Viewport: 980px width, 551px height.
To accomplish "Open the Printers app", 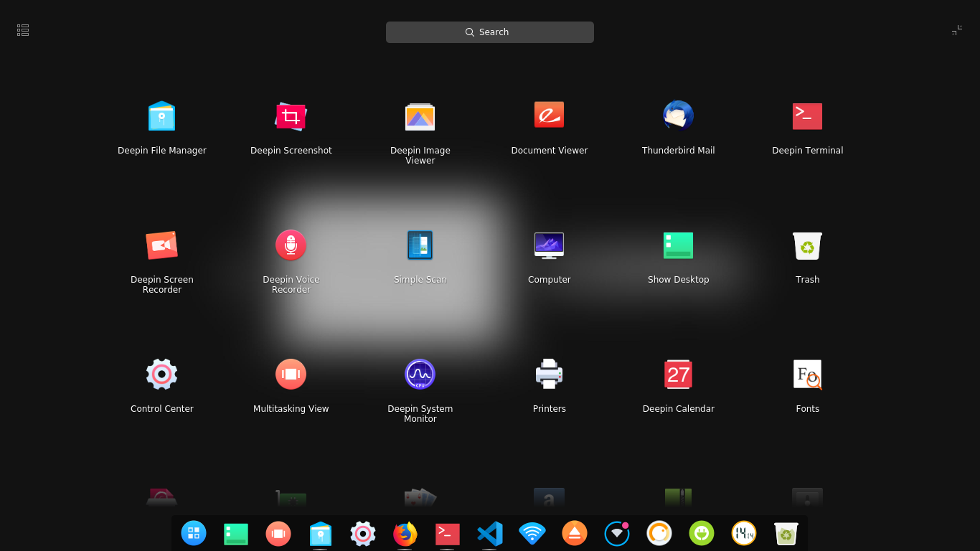I will [550, 375].
